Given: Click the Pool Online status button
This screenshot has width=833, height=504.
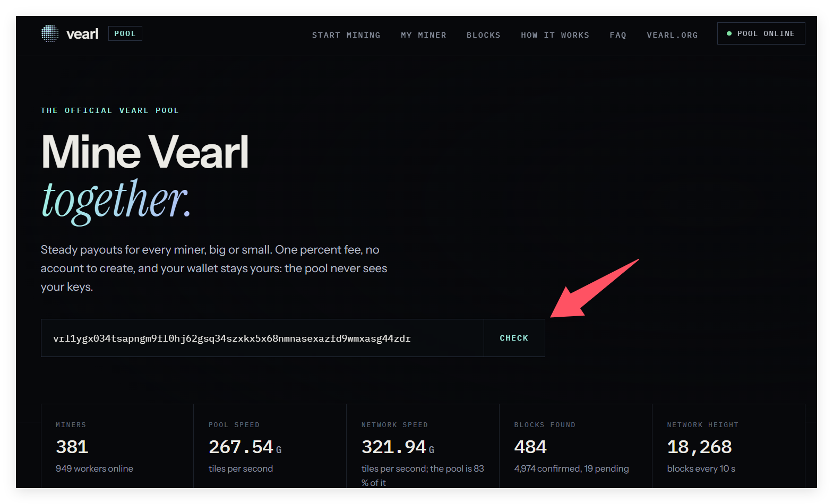Looking at the screenshot, I should [761, 33].
